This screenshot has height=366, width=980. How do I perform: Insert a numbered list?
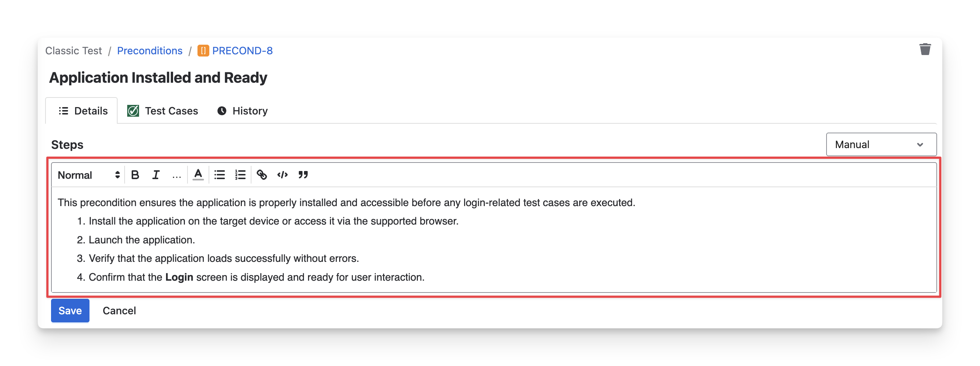(x=240, y=175)
